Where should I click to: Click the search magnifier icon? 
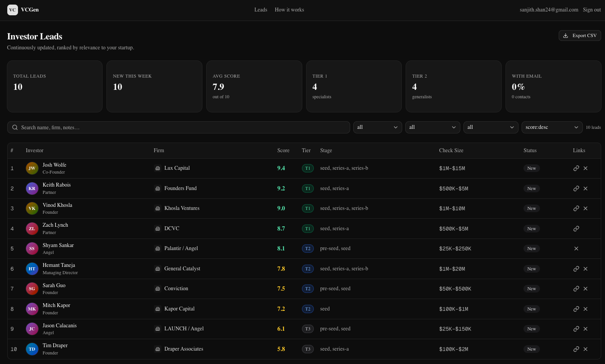[x=15, y=127]
